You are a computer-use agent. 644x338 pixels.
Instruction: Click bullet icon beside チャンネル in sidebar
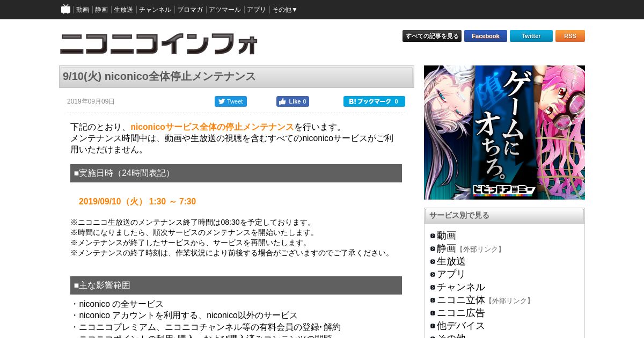pos(433,288)
